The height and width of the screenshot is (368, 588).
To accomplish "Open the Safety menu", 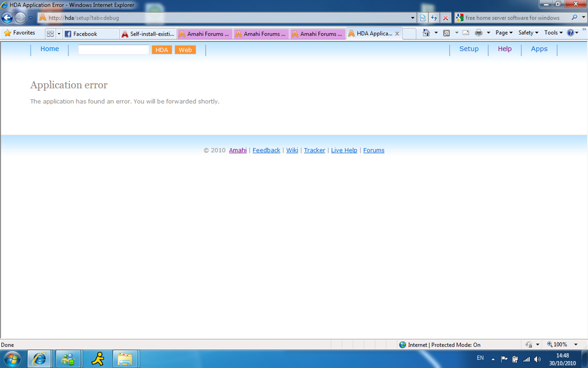I will [528, 33].
